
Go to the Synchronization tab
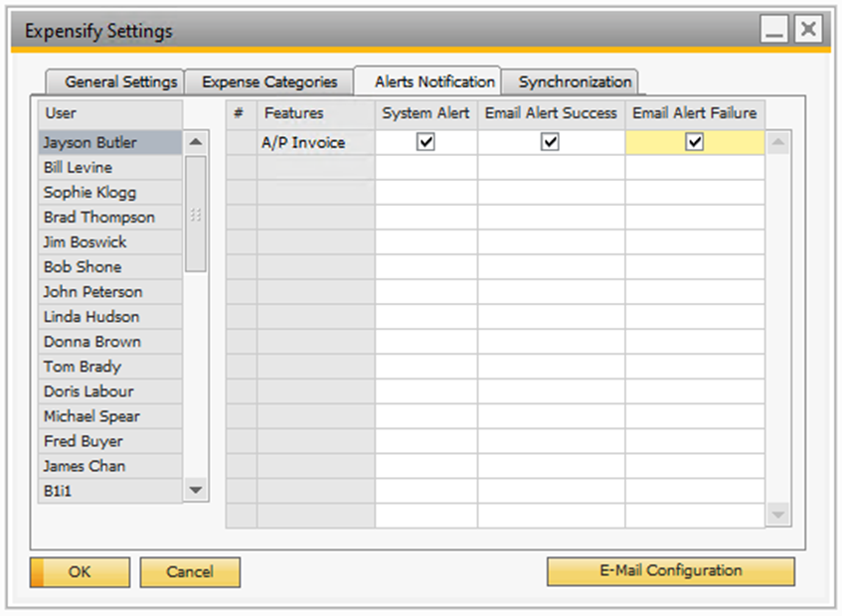(x=575, y=82)
